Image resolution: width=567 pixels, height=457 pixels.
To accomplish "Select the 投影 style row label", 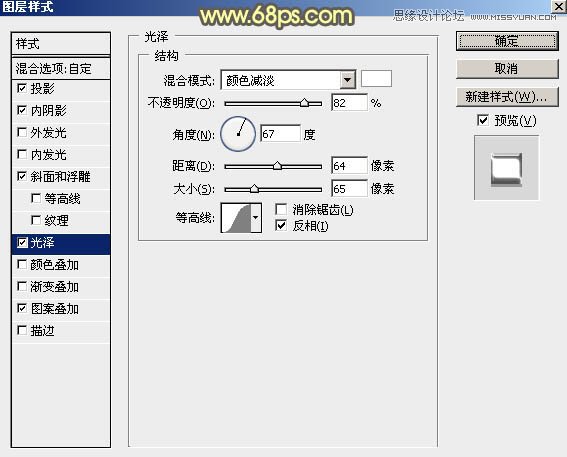I will pos(43,88).
